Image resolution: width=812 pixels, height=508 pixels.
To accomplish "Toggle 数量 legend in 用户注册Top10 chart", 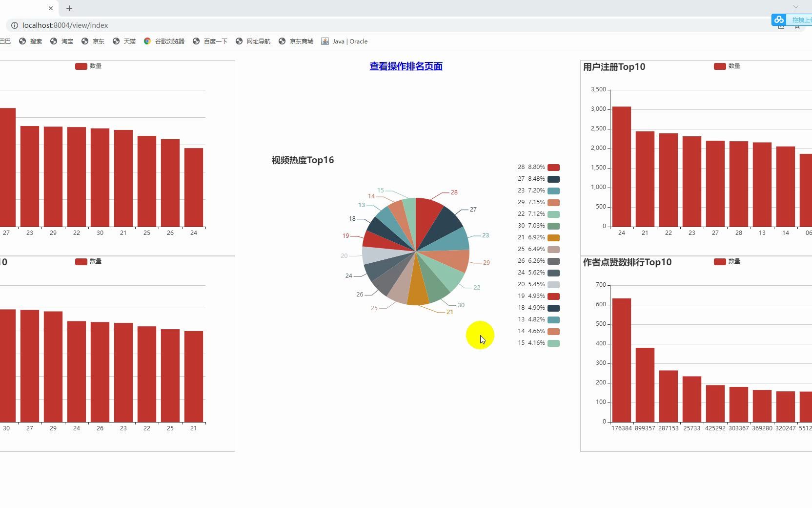I will point(727,66).
